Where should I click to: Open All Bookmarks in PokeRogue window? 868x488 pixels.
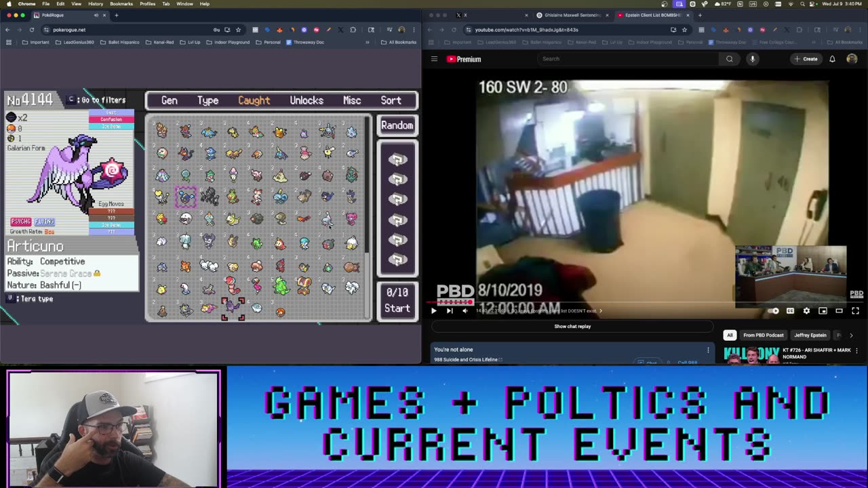point(398,42)
